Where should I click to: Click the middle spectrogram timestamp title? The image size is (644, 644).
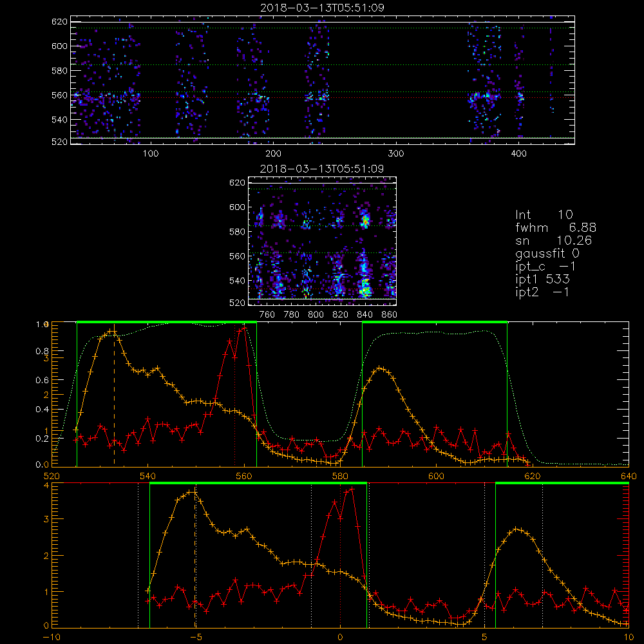[322, 169]
